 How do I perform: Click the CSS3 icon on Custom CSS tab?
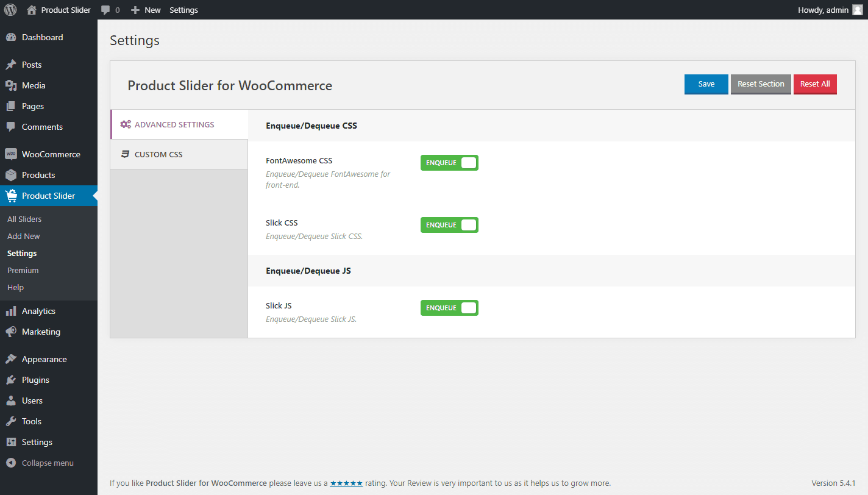[125, 154]
